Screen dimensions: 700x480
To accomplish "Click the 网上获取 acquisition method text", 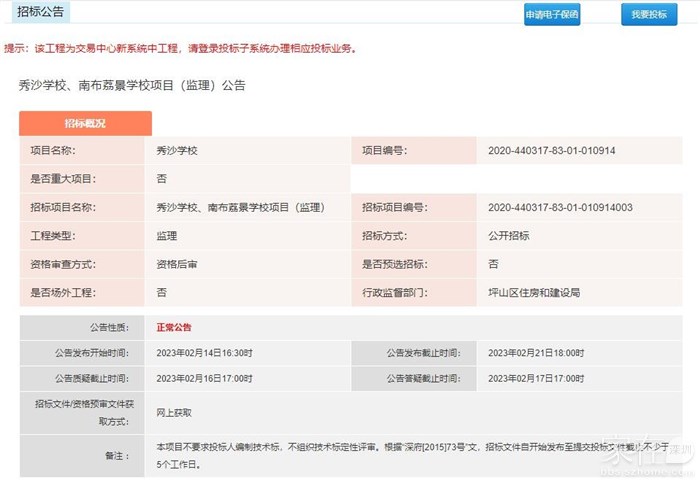I will point(174,412).
